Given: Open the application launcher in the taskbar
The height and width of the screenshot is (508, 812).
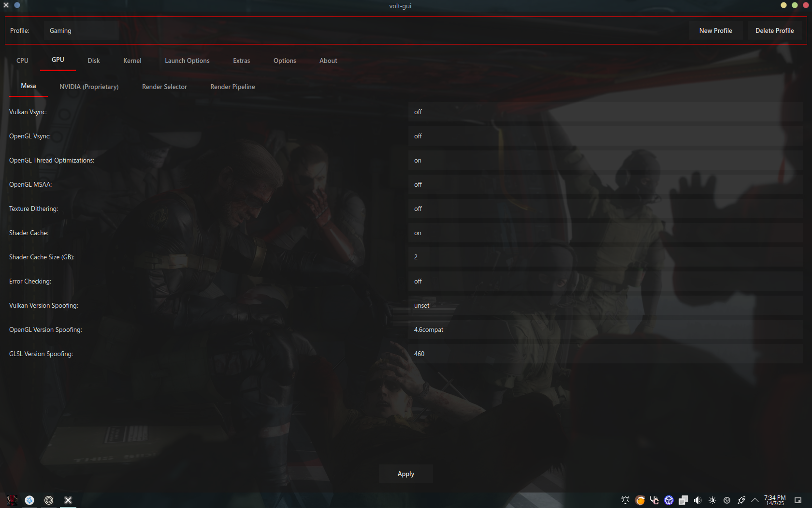Looking at the screenshot, I should point(12,500).
